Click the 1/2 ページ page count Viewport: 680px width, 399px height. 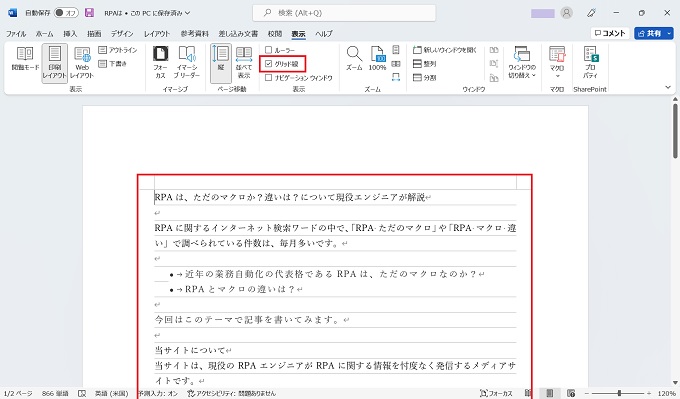(18, 393)
